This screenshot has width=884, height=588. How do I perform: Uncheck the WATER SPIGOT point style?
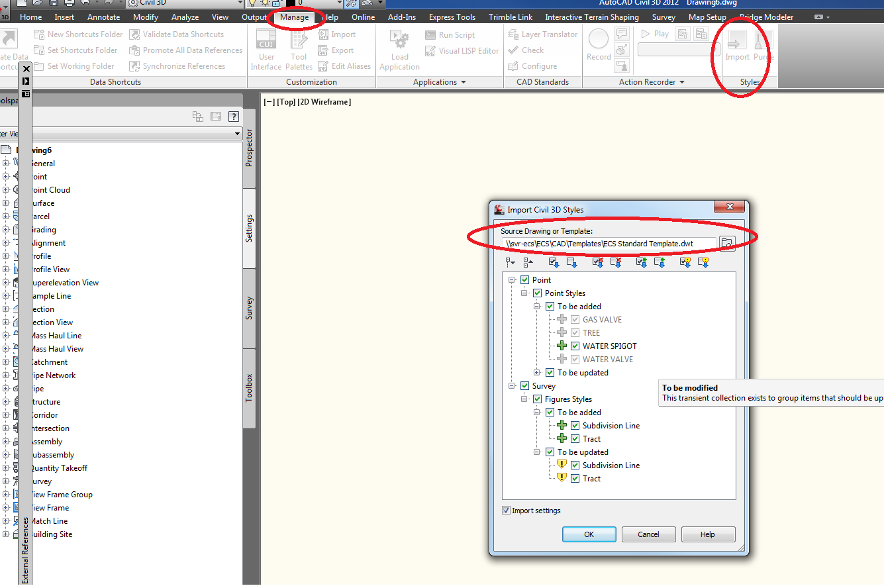[x=573, y=346]
